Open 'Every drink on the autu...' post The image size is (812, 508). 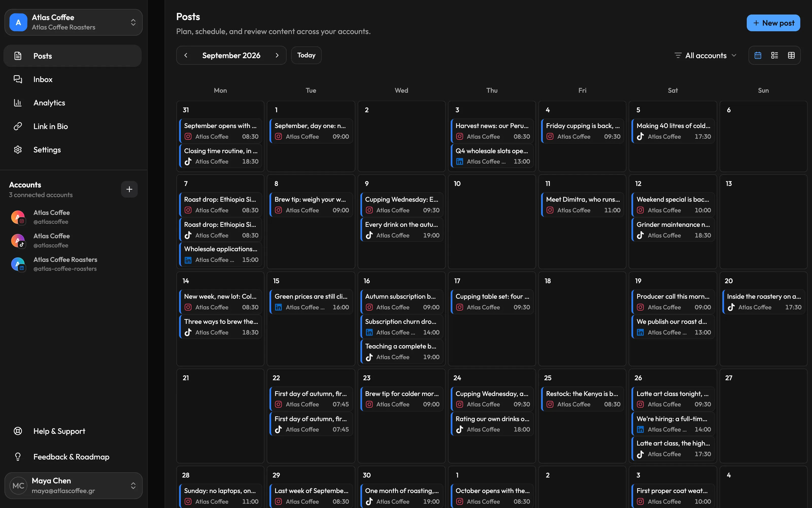point(402,230)
